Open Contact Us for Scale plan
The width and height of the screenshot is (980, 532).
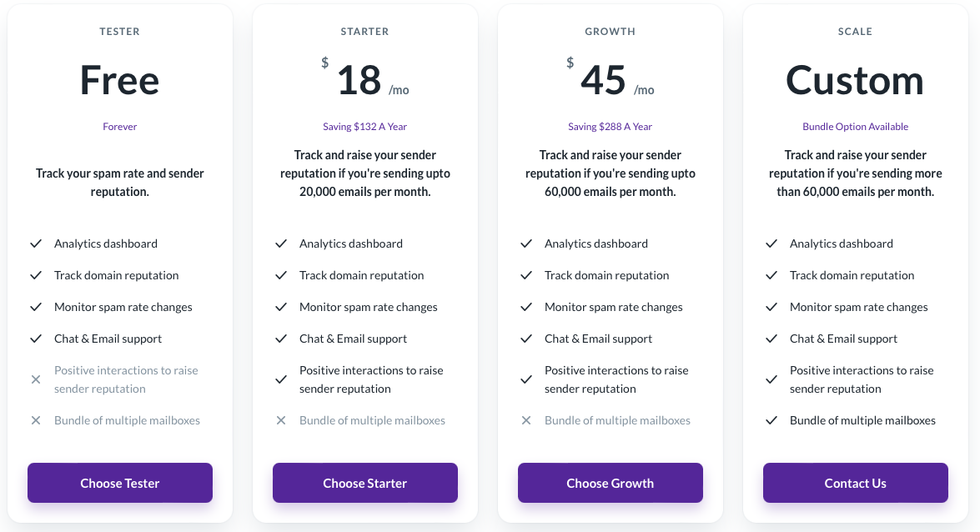855,483
